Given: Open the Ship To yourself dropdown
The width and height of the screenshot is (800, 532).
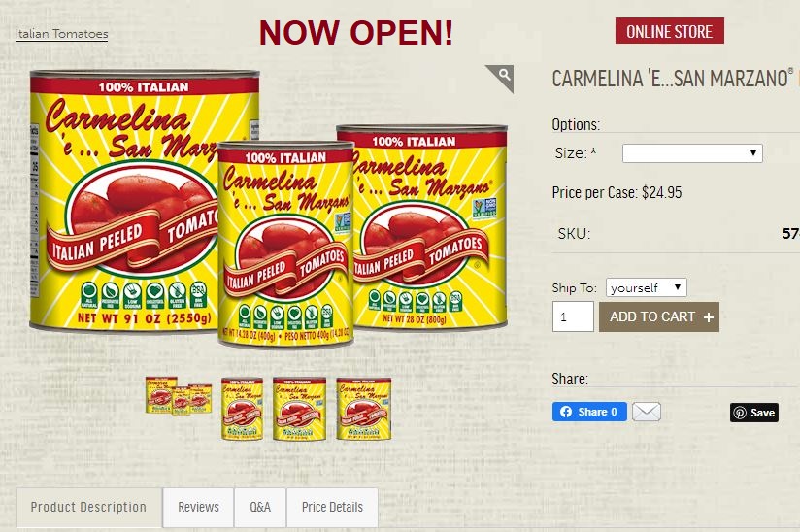Looking at the screenshot, I should (x=646, y=287).
